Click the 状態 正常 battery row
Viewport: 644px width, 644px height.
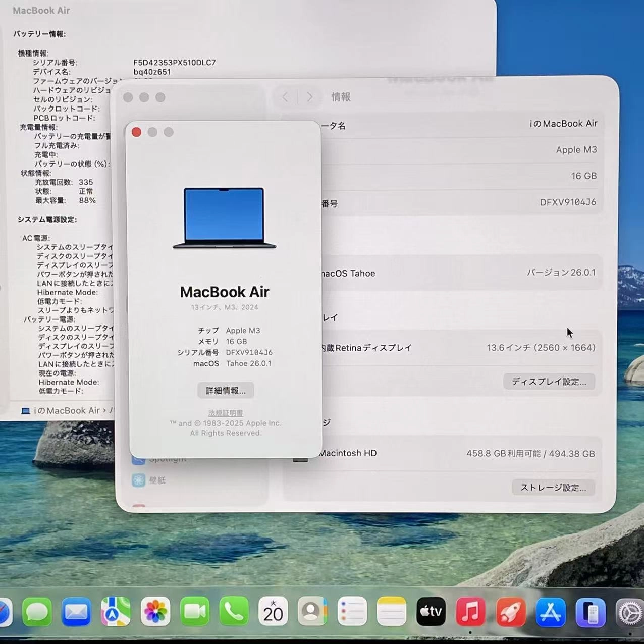pyautogui.click(x=64, y=192)
